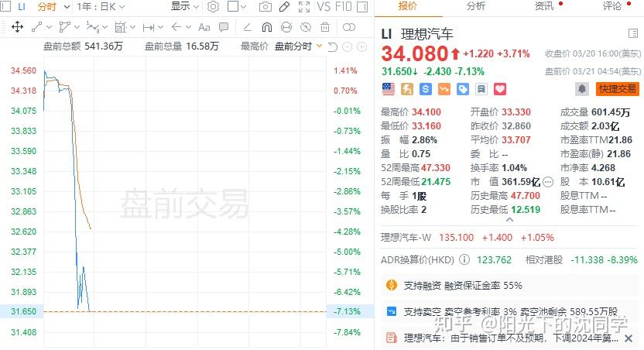Zoom out chart with minus button
The width and height of the screenshot is (644, 350).
347,46
